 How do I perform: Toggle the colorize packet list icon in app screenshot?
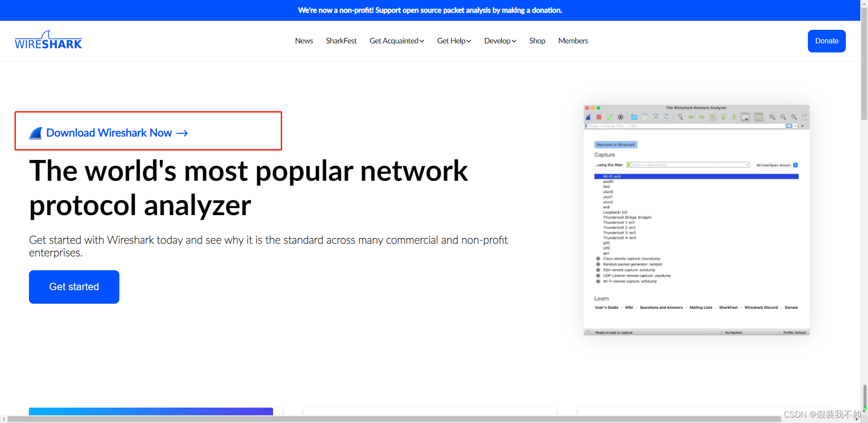[x=759, y=117]
